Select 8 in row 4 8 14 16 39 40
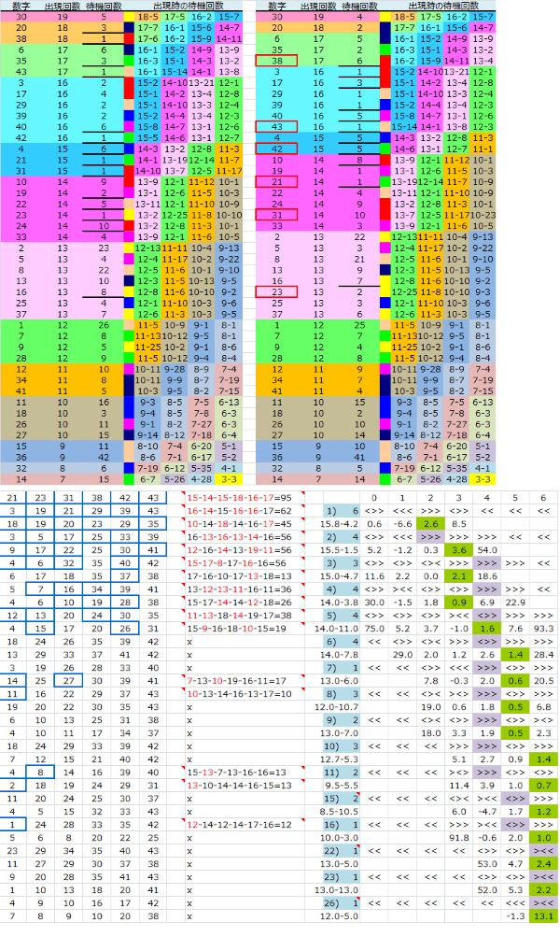 [x=40, y=773]
